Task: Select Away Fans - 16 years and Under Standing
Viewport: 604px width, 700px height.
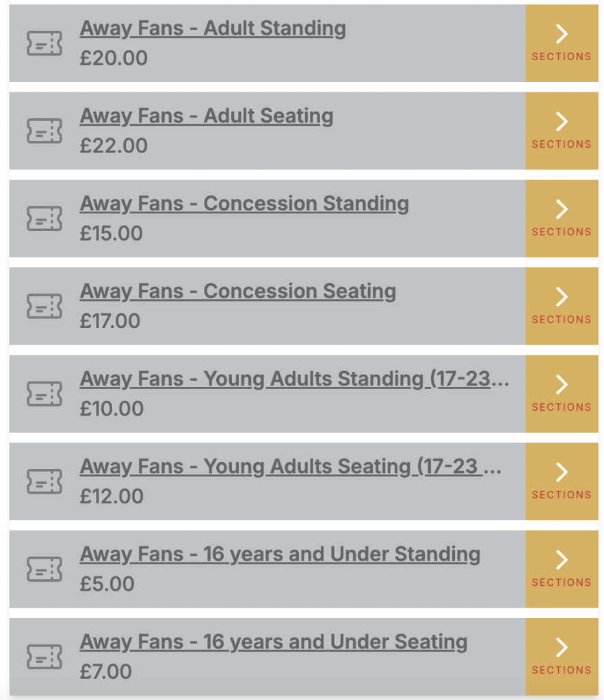Action: click(x=280, y=554)
